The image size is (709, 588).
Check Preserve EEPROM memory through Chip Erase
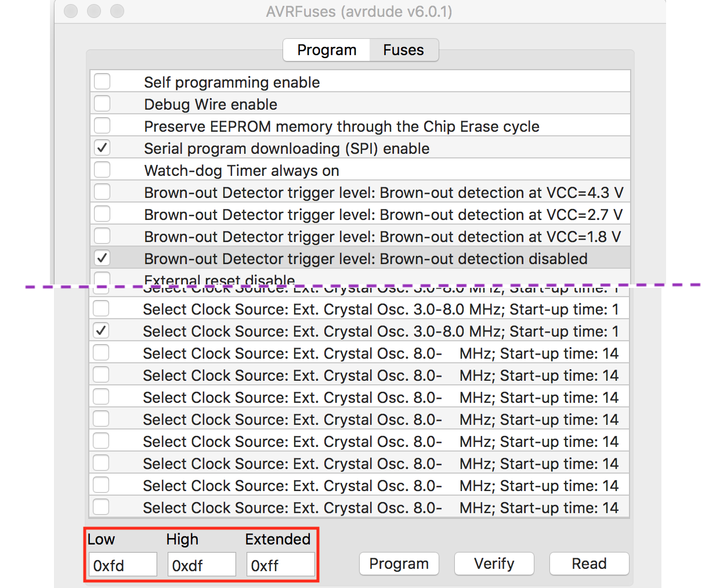[x=102, y=126]
